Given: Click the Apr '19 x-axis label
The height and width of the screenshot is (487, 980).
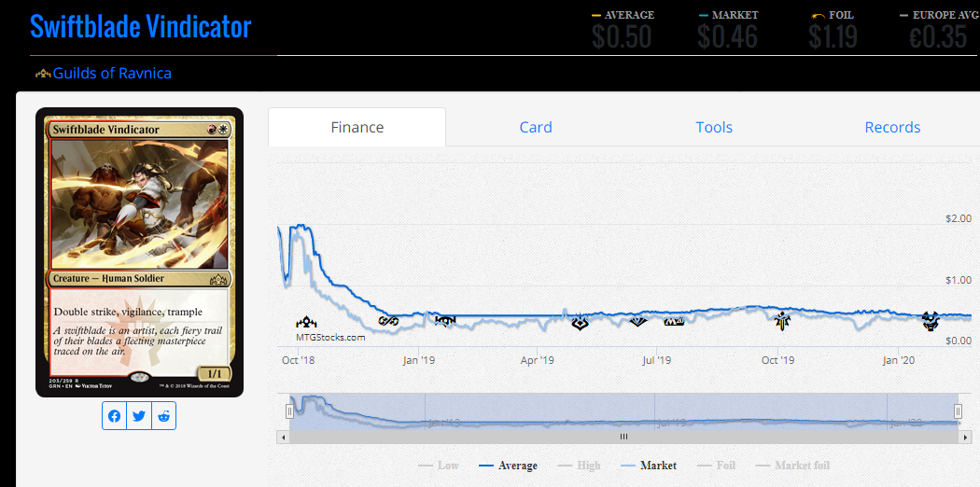Looking at the screenshot, I should [538, 360].
